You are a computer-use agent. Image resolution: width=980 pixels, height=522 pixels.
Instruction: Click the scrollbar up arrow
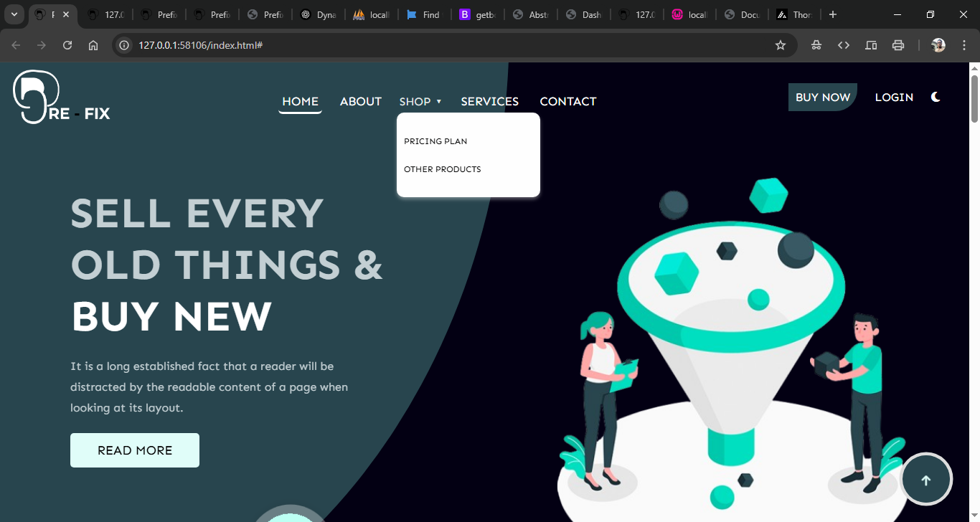tap(974, 68)
